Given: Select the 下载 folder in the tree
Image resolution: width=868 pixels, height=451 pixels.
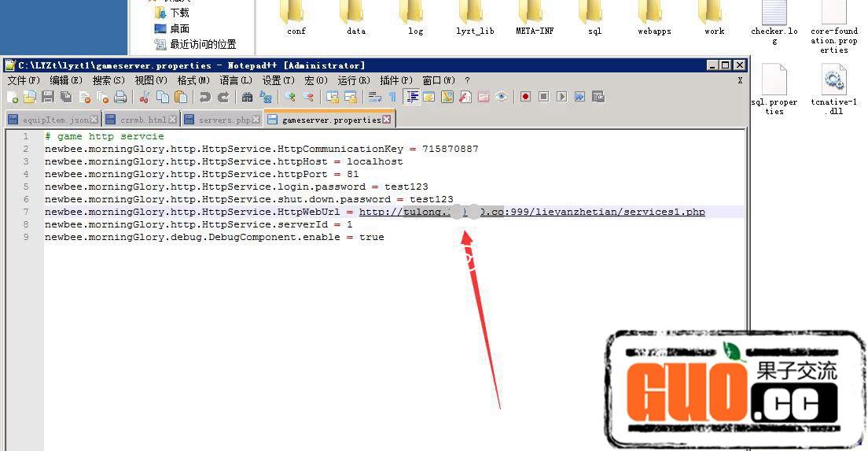Looking at the screenshot, I should pos(179,13).
